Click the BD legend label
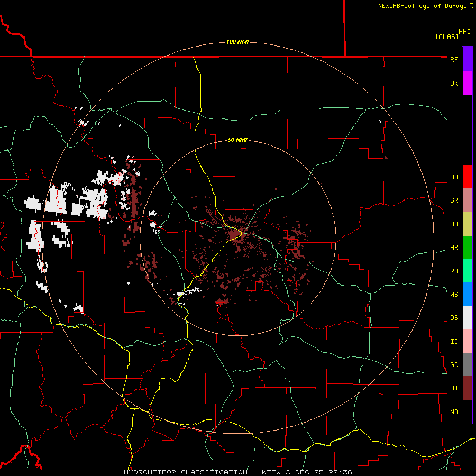The width and height of the screenshot is (476, 476). coord(454,224)
